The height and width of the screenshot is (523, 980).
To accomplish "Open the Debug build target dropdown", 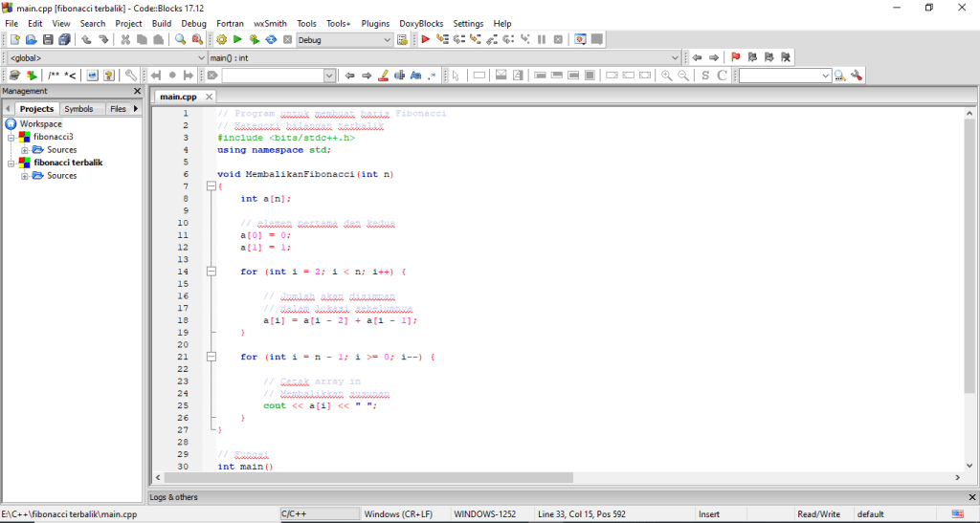I will click(387, 40).
